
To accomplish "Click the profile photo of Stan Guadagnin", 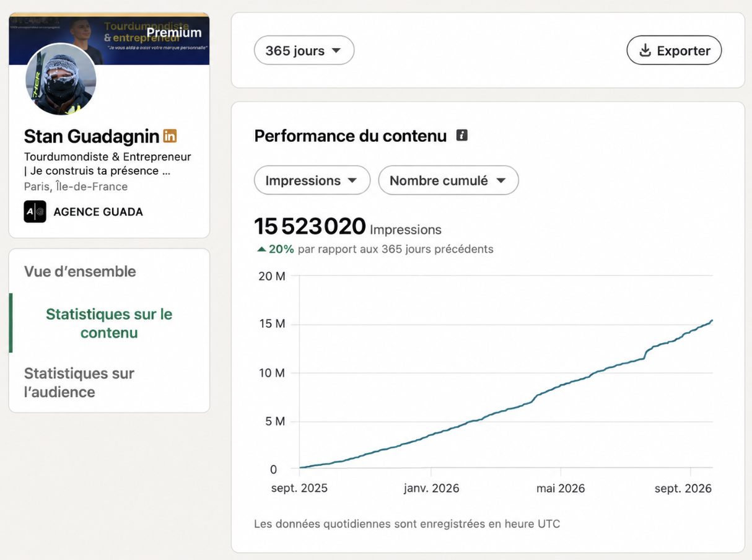I will coord(61,79).
